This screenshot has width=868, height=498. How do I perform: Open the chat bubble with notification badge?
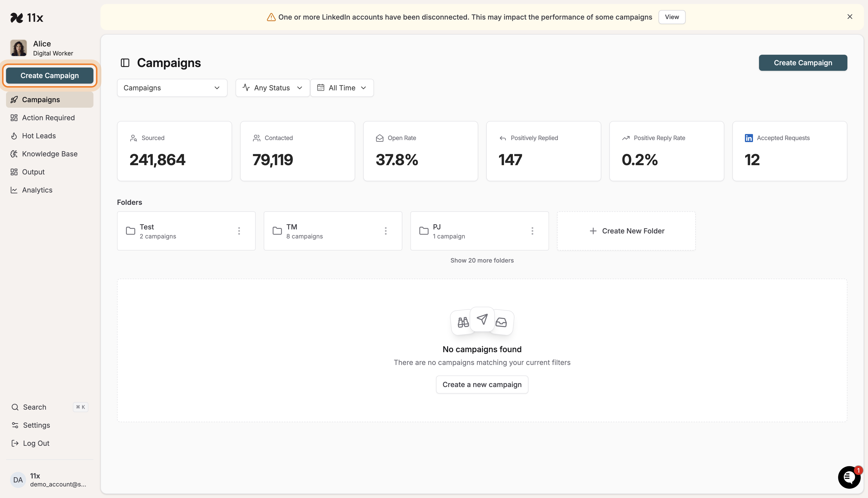(849, 477)
